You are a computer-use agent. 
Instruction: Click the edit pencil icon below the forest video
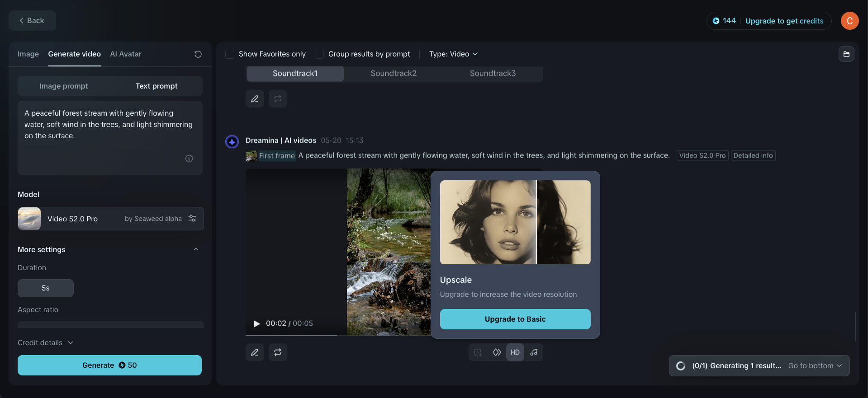coord(255,352)
